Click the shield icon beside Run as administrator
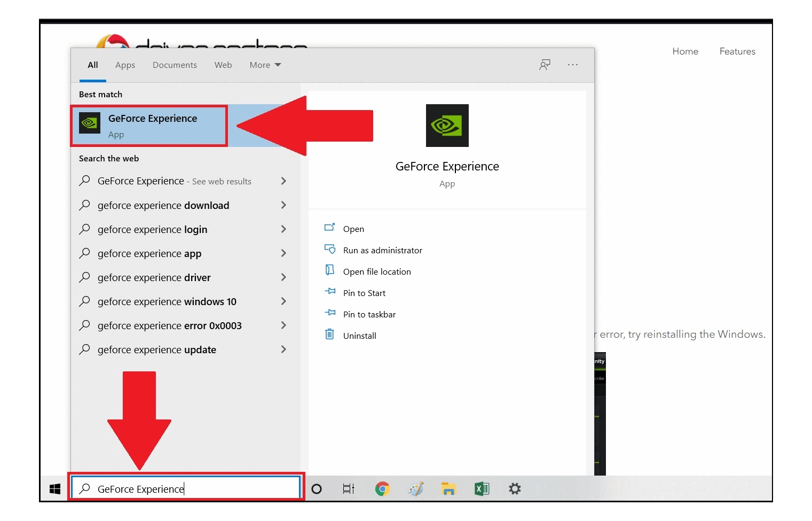Screen dimensions: 812x521 tap(329, 249)
